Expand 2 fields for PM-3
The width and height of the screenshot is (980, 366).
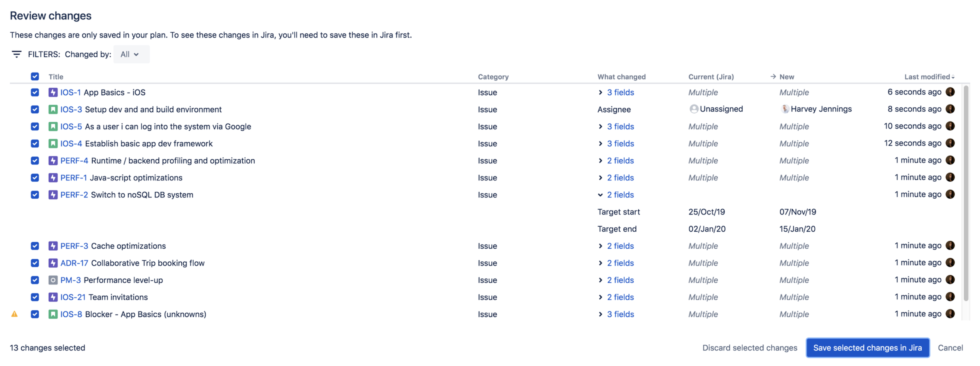tap(616, 280)
